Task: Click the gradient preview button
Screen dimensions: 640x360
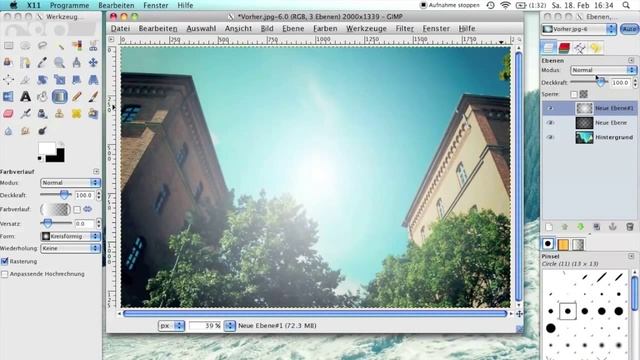Action: [x=56, y=209]
